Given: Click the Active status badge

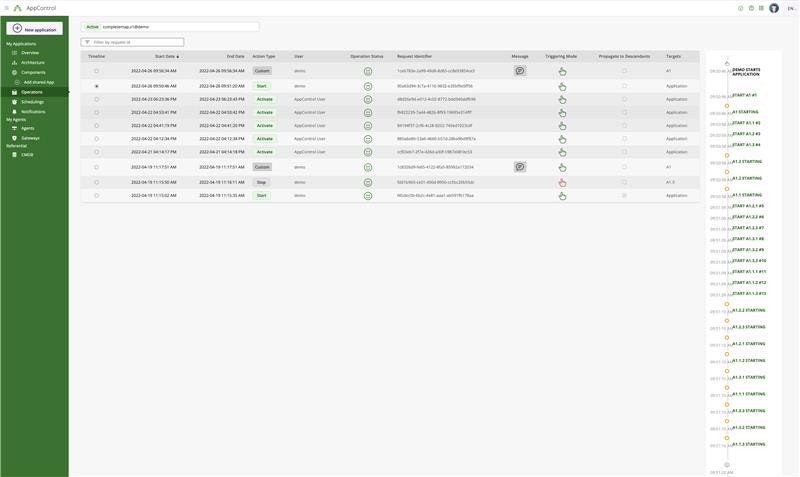Looking at the screenshot, I should coord(92,27).
